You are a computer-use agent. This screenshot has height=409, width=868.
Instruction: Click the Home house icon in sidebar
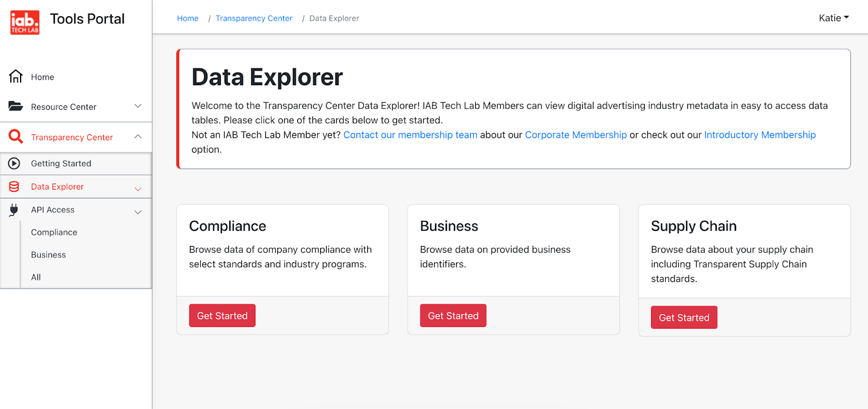pyautogui.click(x=16, y=77)
